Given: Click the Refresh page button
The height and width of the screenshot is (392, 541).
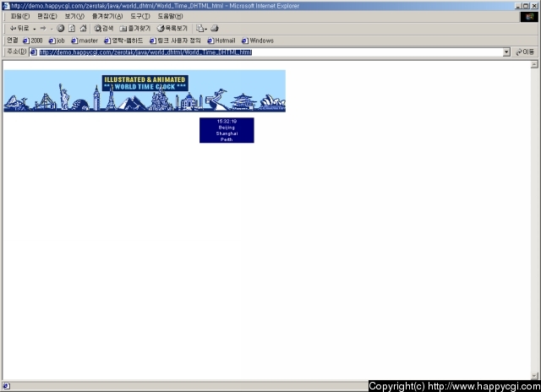Looking at the screenshot, I should (72, 28).
